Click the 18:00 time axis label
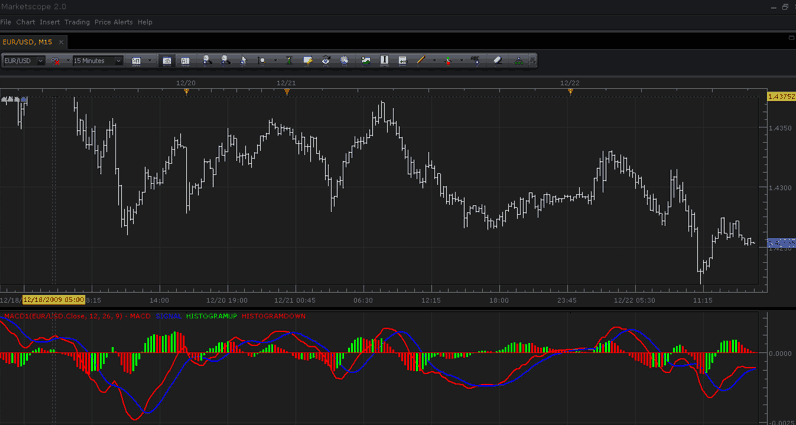Screen dimensions: 796x425 coord(499,301)
